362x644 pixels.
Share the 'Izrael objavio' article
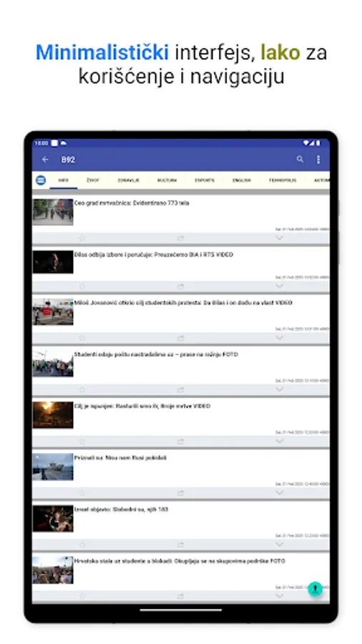[180, 545]
